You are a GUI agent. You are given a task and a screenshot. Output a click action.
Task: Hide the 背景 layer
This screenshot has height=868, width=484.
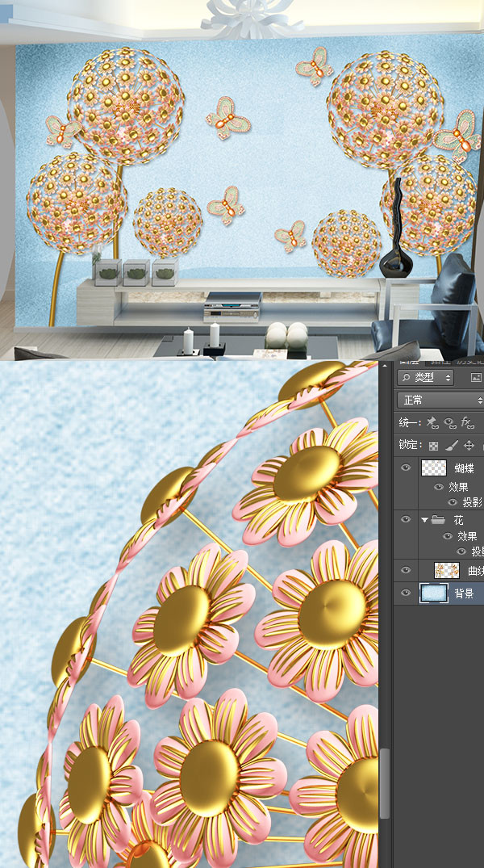click(x=406, y=593)
